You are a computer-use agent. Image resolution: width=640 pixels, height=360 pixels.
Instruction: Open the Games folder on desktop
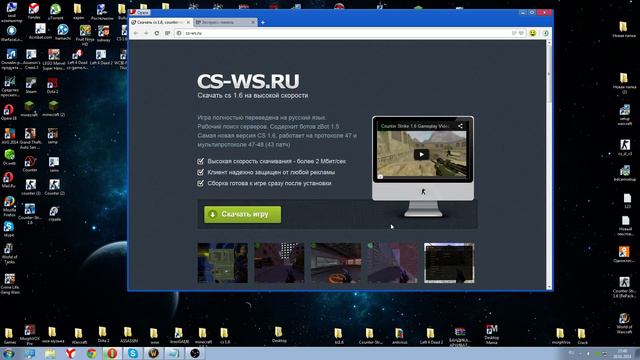tap(9, 336)
